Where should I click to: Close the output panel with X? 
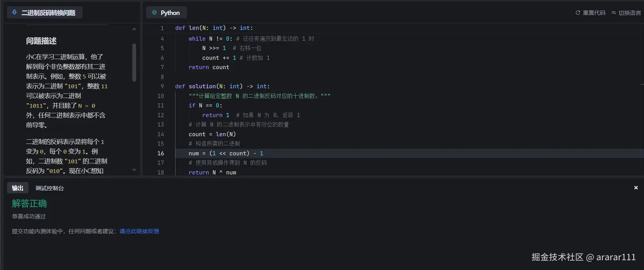636,188
